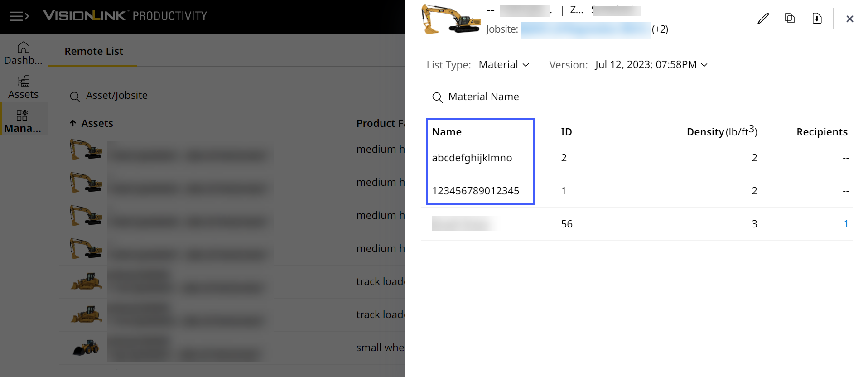Viewport: 868px width, 377px height.
Task: Open the Dashboard from sidebar
Action: tap(23, 53)
